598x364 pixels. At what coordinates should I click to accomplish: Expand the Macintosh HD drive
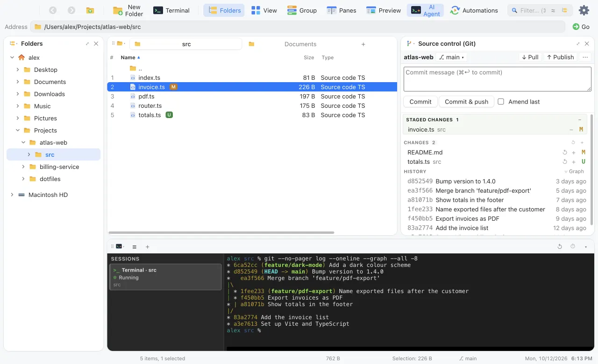[x=12, y=195]
